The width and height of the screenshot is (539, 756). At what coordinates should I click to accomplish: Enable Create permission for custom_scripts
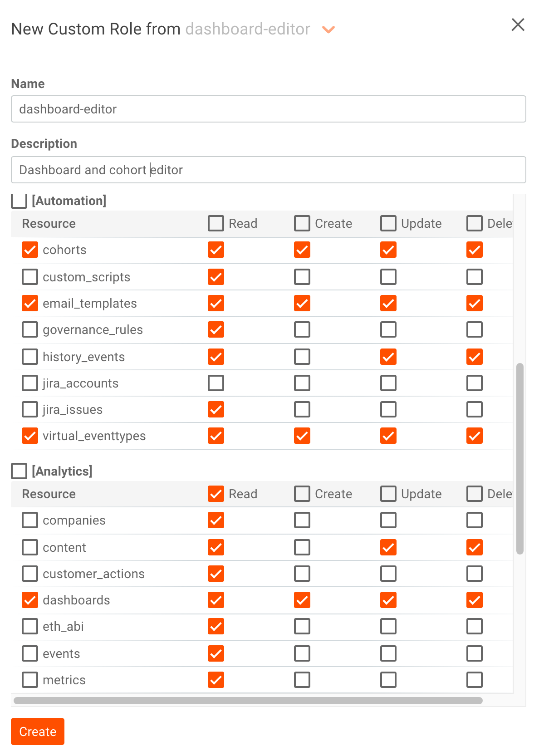(302, 277)
